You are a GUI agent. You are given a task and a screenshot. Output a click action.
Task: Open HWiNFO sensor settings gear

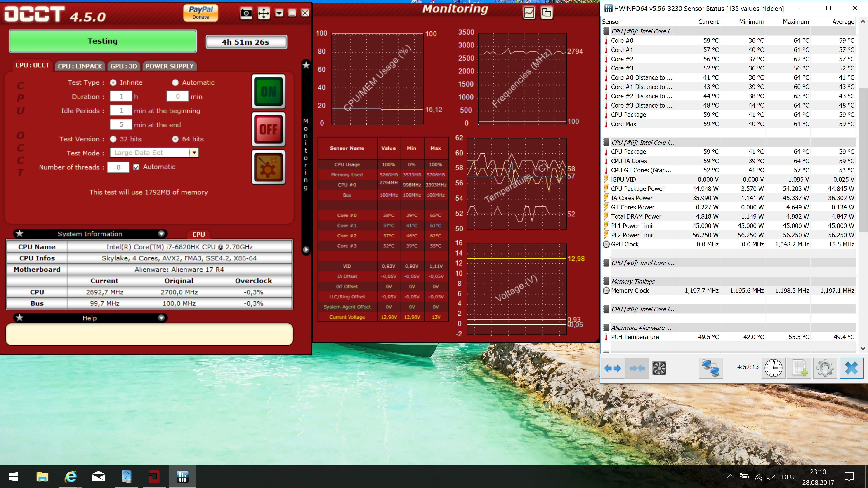click(x=825, y=368)
